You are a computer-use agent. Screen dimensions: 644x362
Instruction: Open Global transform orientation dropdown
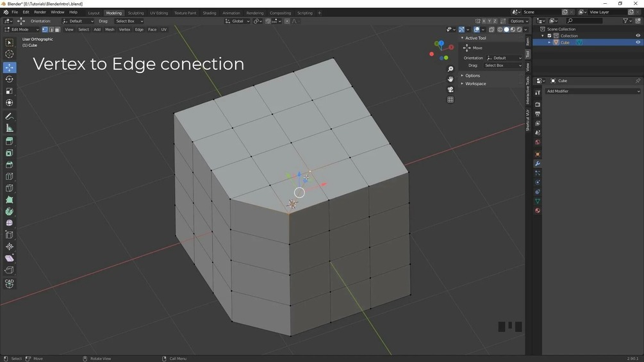(237, 21)
